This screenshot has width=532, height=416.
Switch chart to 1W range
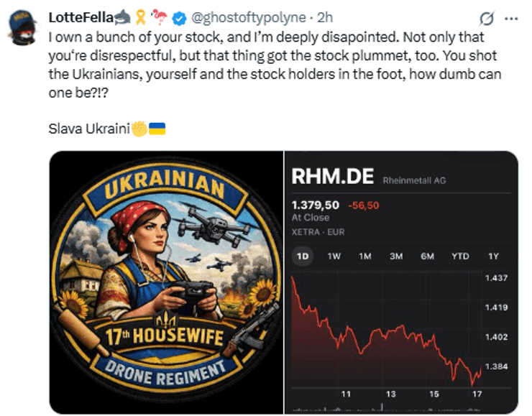point(334,256)
